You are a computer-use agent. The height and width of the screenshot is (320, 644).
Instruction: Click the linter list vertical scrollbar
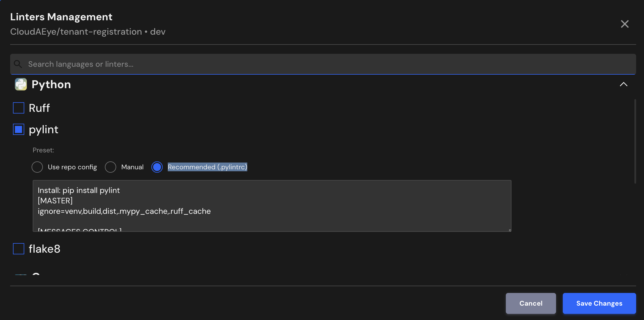[635, 141]
